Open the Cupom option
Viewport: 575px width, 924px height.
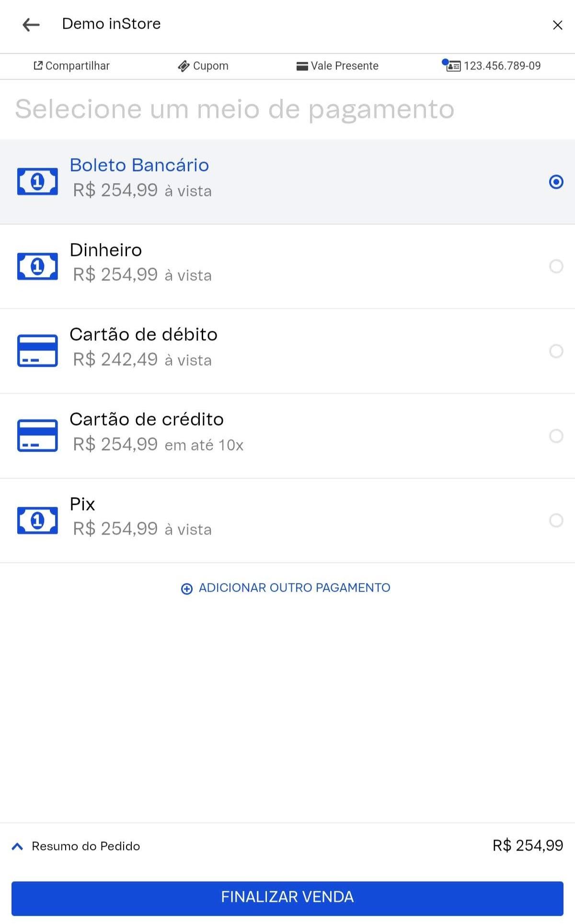pos(203,66)
